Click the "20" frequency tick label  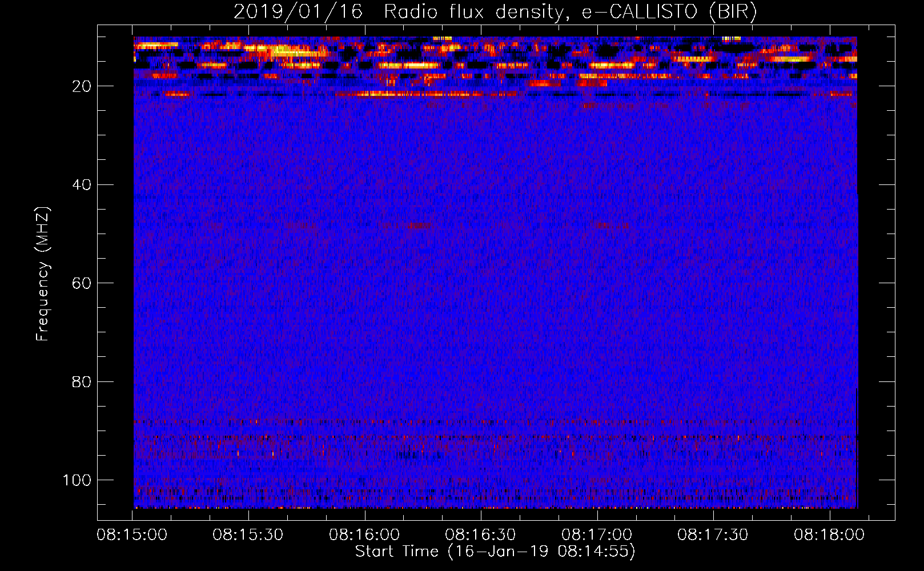point(82,86)
